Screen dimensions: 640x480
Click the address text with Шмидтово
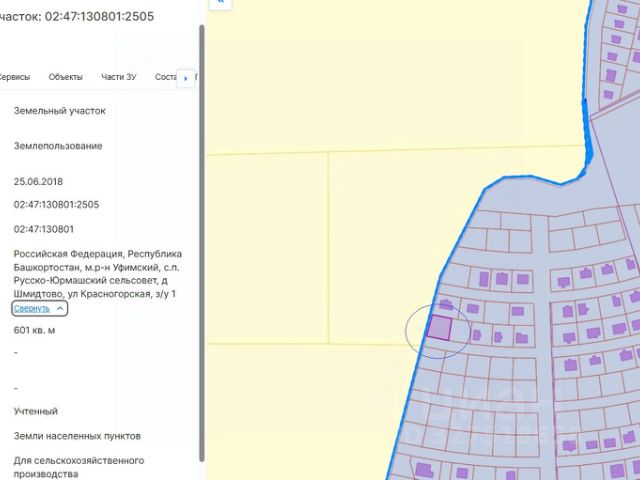pyautogui.click(x=98, y=274)
